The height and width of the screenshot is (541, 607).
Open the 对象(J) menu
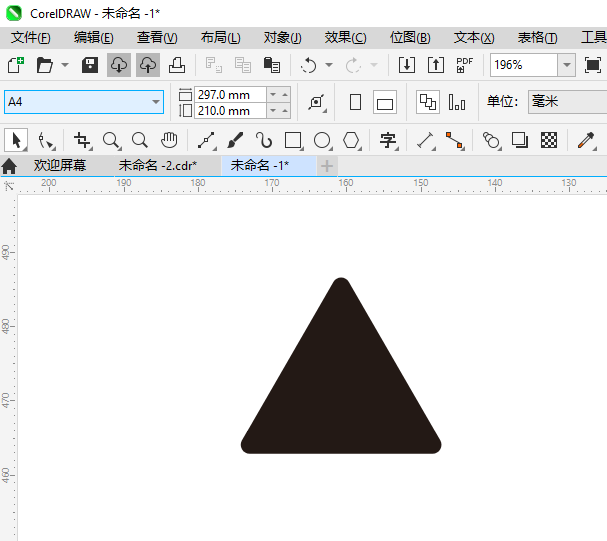click(283, 38)
